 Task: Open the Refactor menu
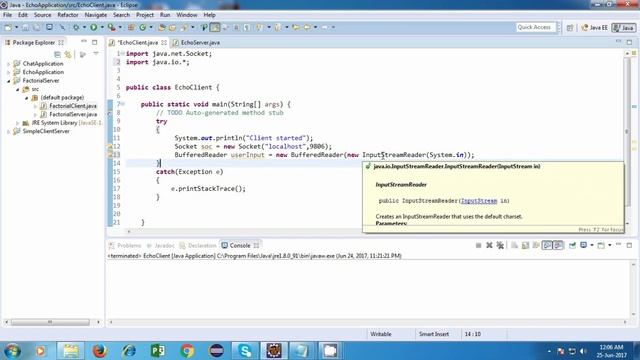coord(68,15)
